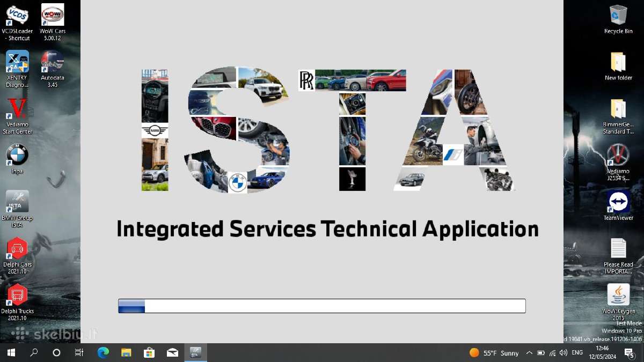Open BMW Group ISTA desktop shortcut
The image size is (644, 362).
pyautogui.click(x=17, y=209)
